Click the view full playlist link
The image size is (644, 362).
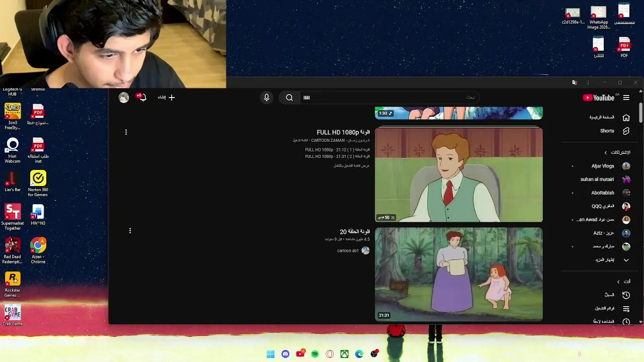[352, 165]
